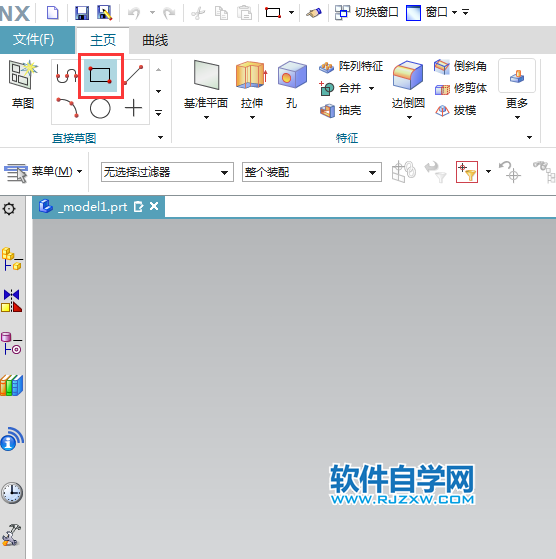This screenshot has height=559, width=556.
Task: Open rectangle command dropdown in top toolbar
Action: coord(291,12)
